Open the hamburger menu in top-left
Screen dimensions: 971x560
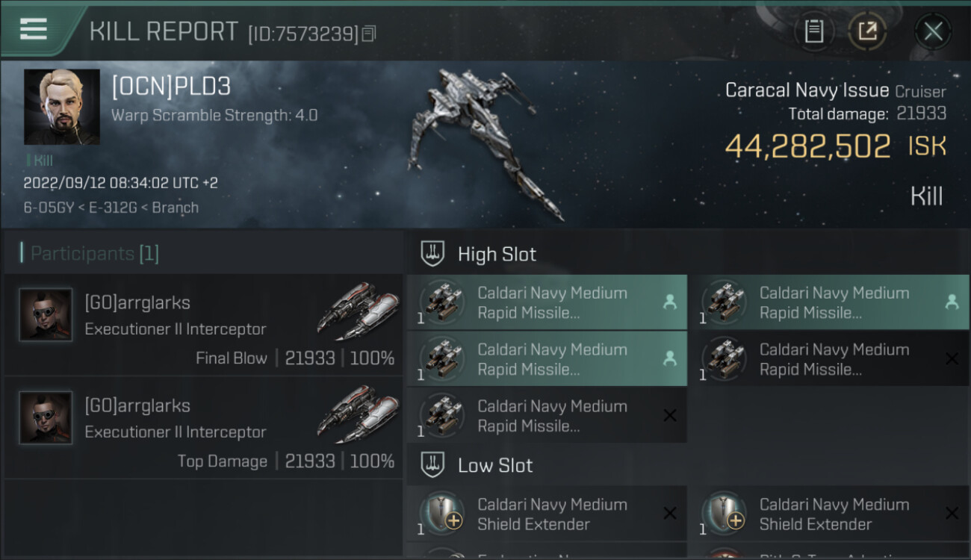click(x=34, y=30)
